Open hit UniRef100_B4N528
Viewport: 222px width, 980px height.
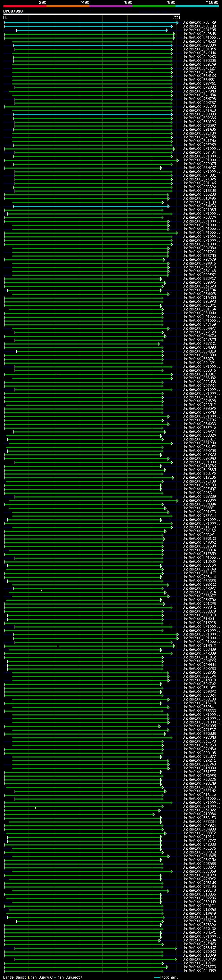pos(199,41)
